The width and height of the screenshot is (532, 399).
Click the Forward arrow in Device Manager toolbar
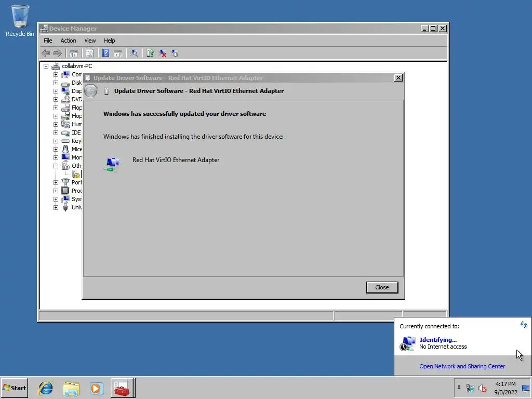tap(58, 54)
